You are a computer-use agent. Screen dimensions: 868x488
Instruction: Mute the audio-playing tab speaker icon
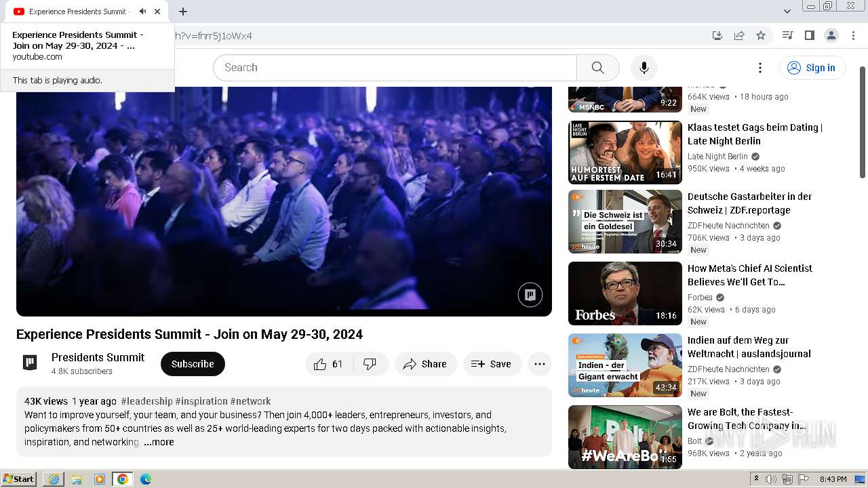click(x=142, y=12)
